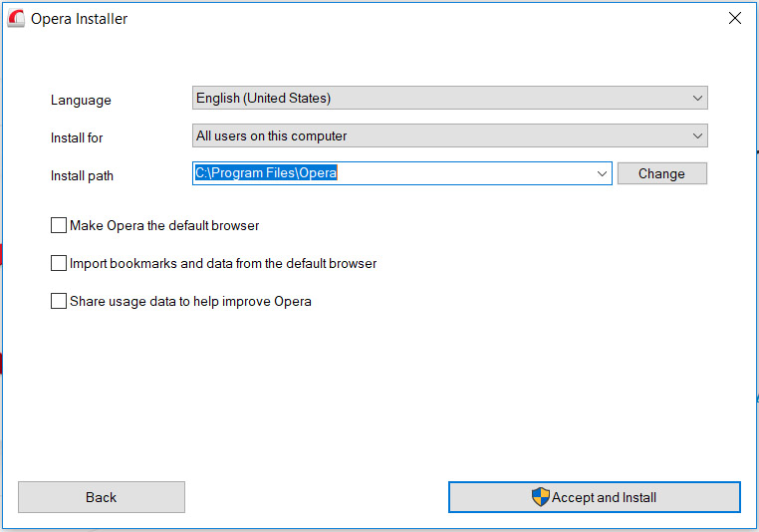Go Back to the previous installer page
The image size is (759, 532).
pyautogui.click(x=102, y=497)
